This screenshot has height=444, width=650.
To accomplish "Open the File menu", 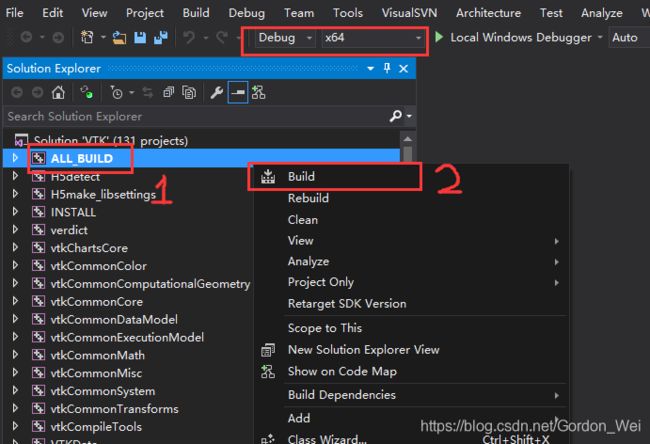I will [x=14, y=13].
